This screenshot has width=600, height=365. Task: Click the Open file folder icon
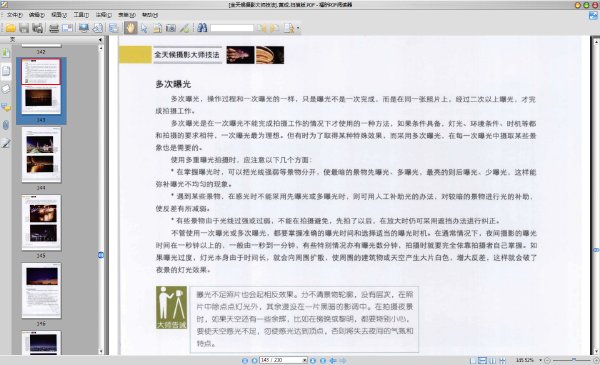(x=10, y=28)
